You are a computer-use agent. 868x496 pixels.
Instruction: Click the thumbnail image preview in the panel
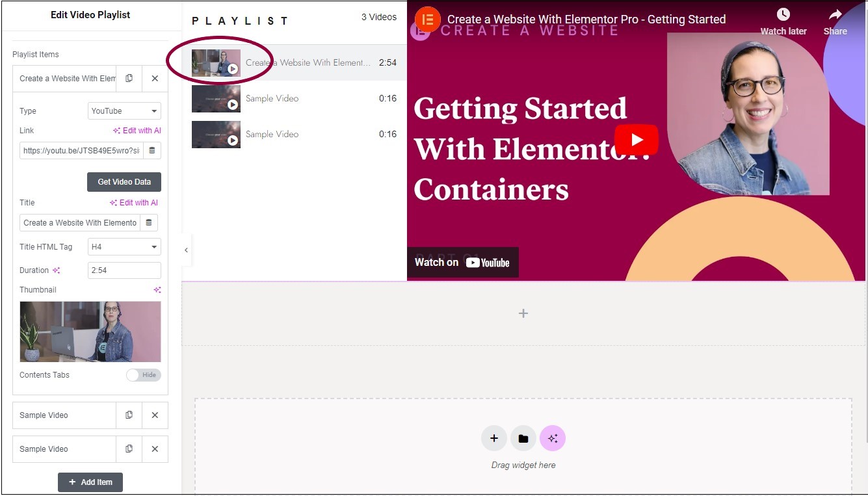click(90, 332)
